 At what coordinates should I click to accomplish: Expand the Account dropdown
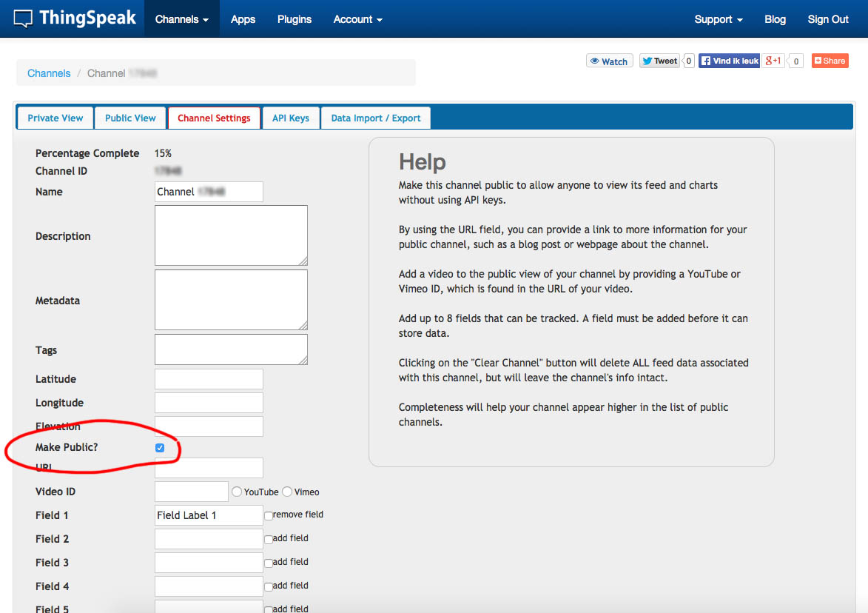point(357,19)
